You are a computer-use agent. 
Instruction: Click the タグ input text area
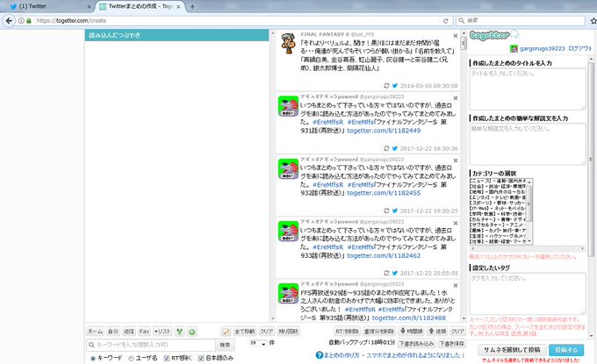tap(528, 294)
